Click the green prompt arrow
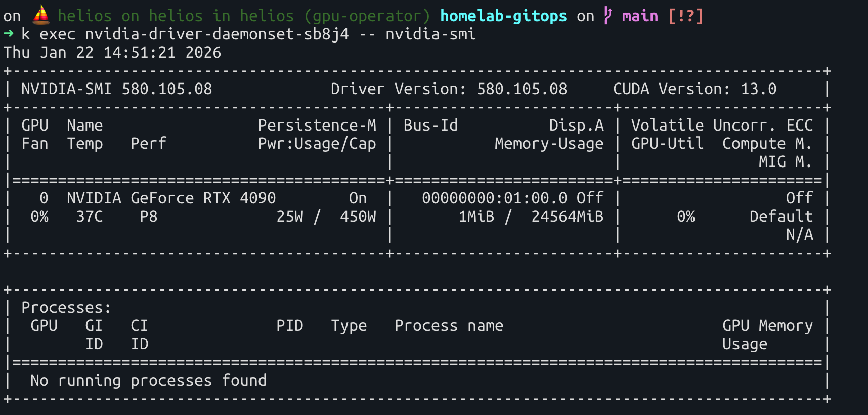Image resolution: width=868 pixels, height=415 pixels. tap(8, 34)
